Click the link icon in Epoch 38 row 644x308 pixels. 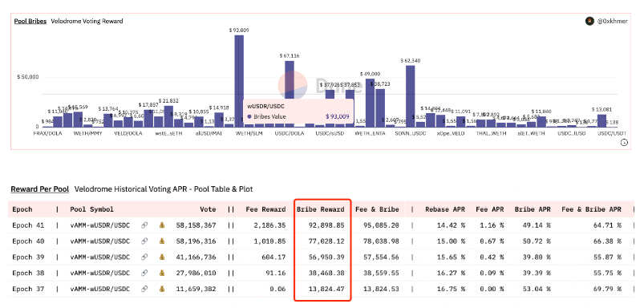[x=144, y=273]
